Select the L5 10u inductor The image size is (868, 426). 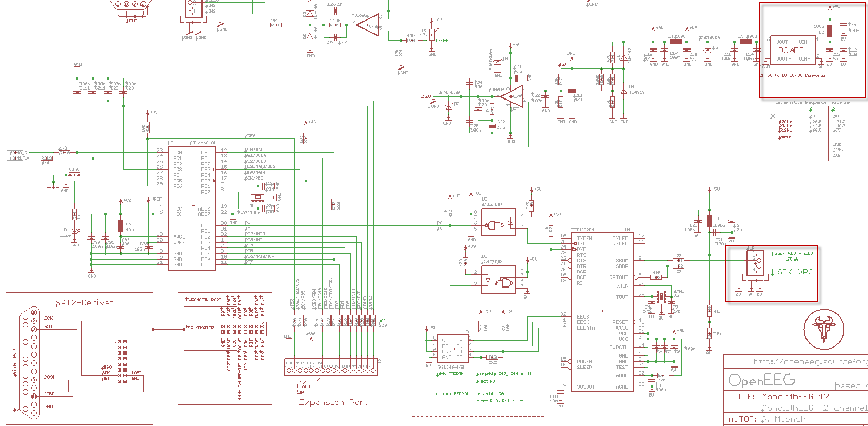coord(120,226)
